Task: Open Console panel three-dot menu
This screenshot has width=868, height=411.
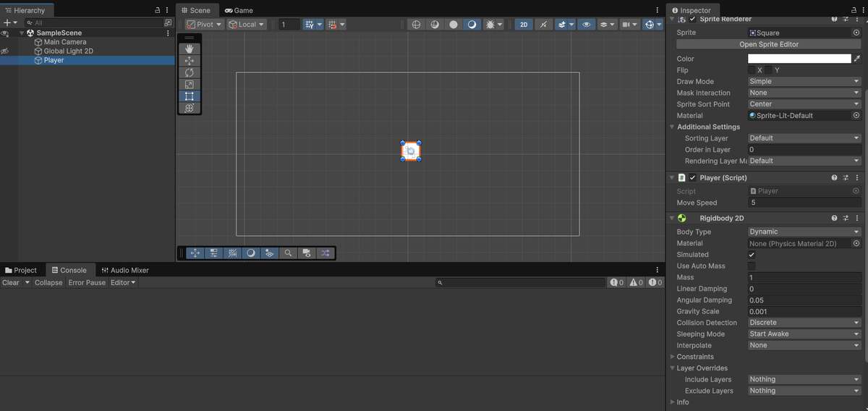Action: (x=658, y=270)
